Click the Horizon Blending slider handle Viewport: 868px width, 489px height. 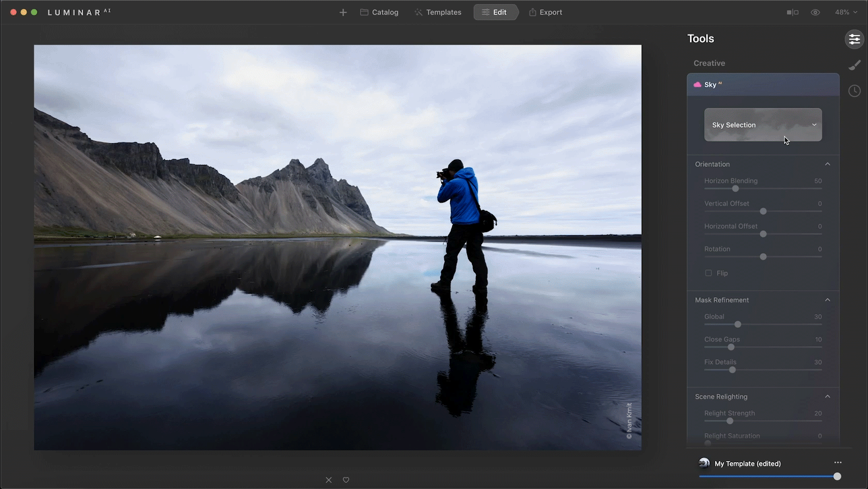pyautogui.click(x=735, y=189)
